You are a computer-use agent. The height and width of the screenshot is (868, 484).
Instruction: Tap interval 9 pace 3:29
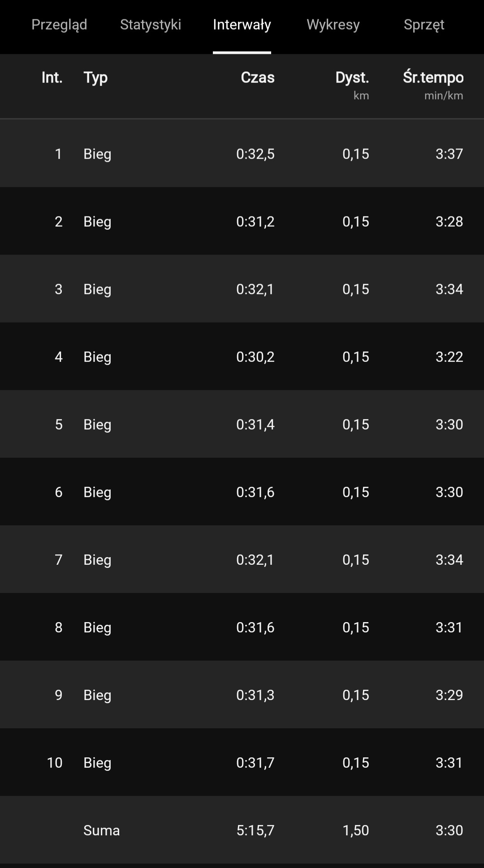(449, 695)
